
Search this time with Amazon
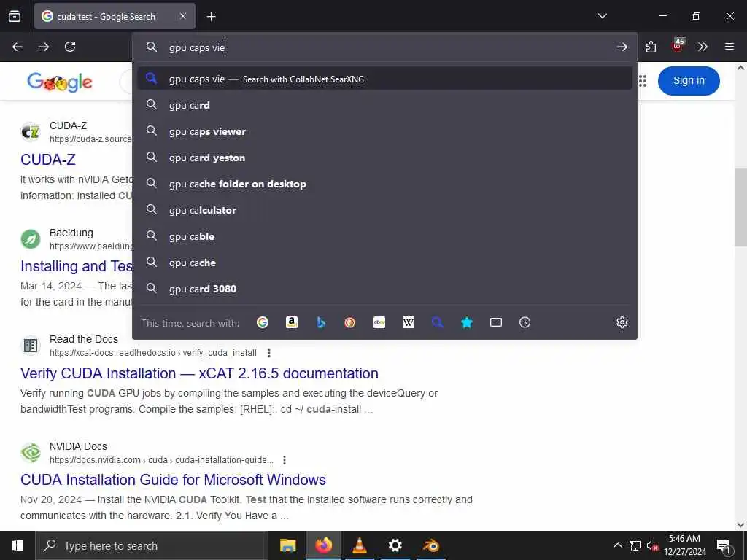pyautogui.click(x=292, y=322)
